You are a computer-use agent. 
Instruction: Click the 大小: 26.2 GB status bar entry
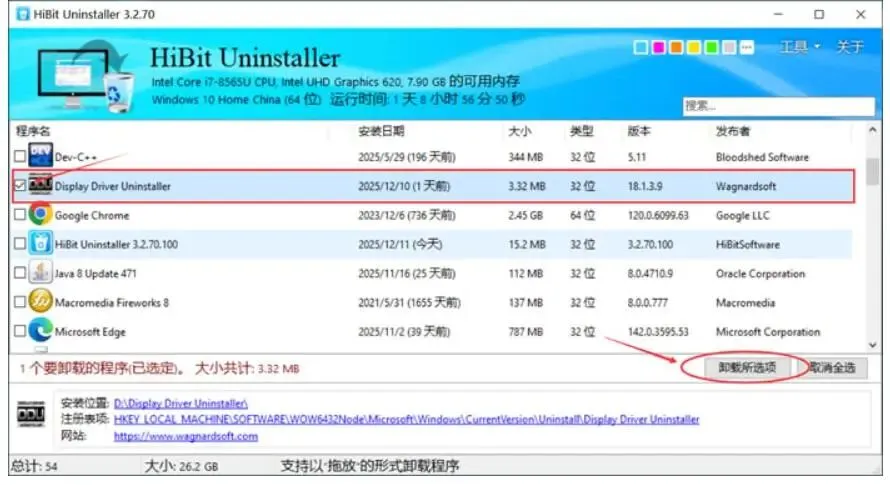point(181,466)
